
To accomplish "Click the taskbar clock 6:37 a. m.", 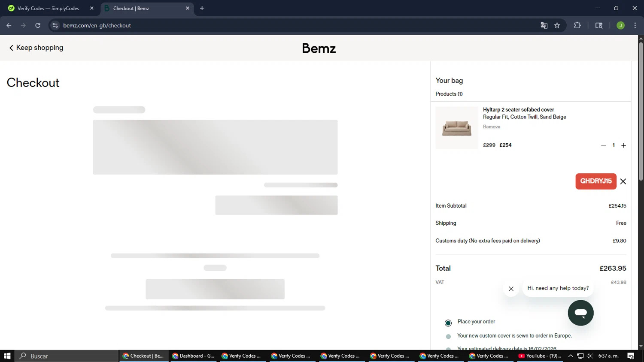I will click(x=608, y=356).
